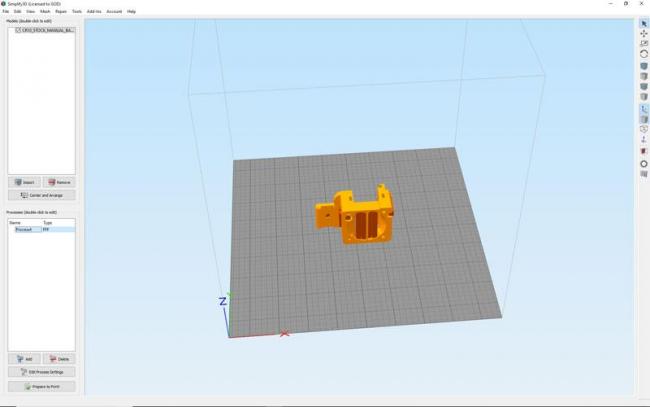The height and width of the screenshot is (407, 650).
Task: Select the arrow pointer tool in right toolbar
Action: pos(644,23)
